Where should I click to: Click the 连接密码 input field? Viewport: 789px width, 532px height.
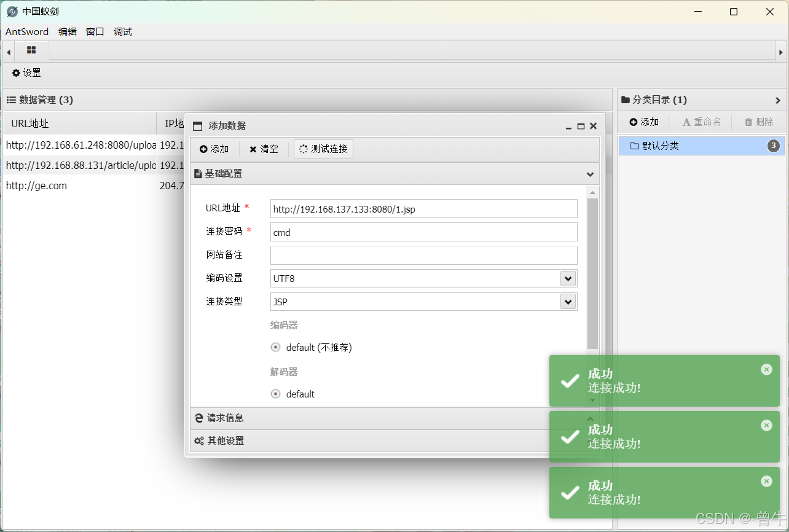[424, 232]
